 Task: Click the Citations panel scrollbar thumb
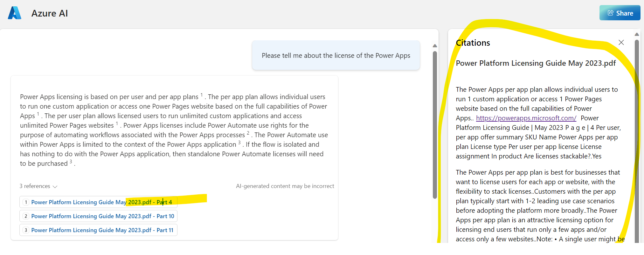pyautogui.click(x=637, y=141)
